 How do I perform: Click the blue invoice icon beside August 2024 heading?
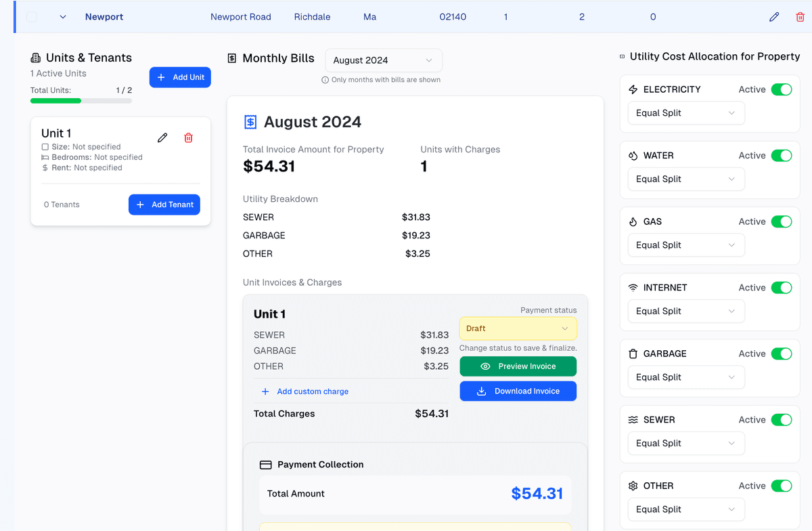250,122
